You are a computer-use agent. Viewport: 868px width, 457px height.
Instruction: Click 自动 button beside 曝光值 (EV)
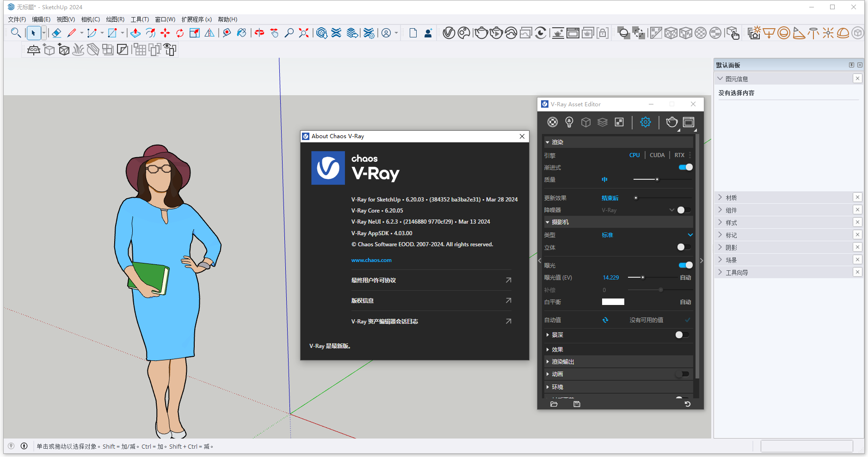click(685, 278)
